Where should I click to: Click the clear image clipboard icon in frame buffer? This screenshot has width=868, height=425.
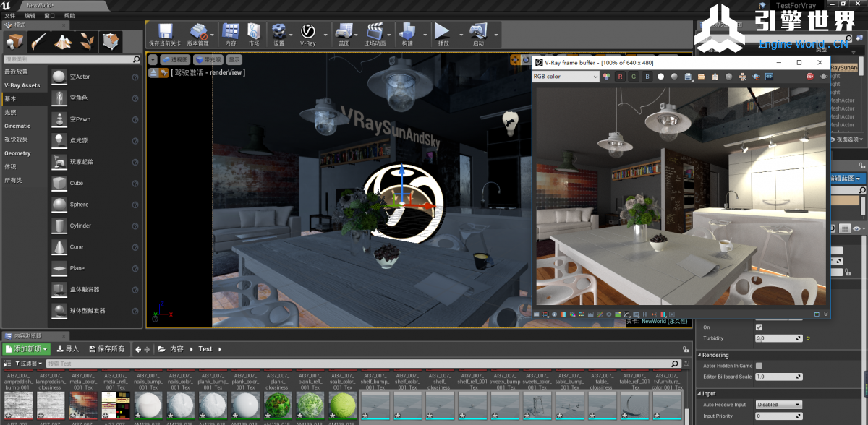click(715, 77)
